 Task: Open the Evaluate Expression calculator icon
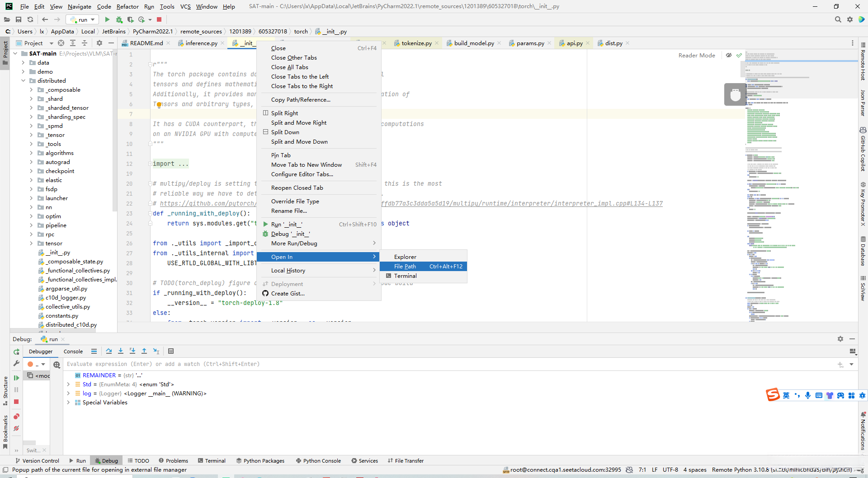coord(171,351)
